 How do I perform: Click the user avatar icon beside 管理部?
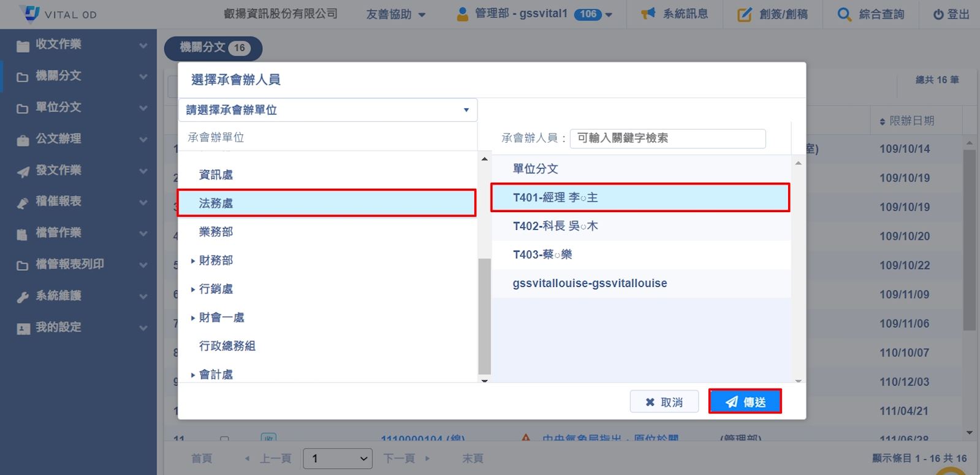pyautogui.click(x=463, y=14)
